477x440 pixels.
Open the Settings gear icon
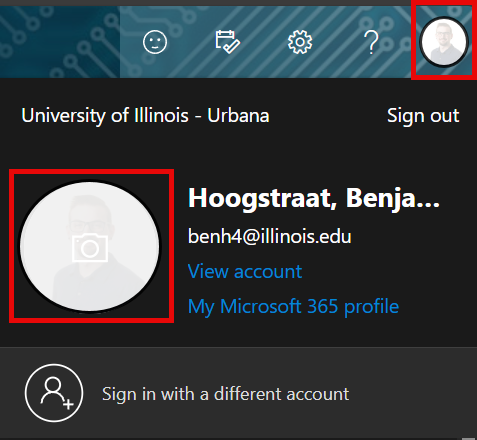pos(300,42)
